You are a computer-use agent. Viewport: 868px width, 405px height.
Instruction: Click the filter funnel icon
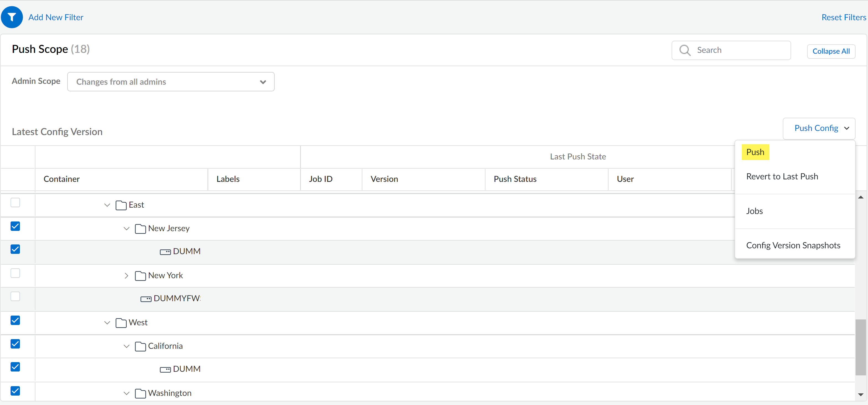[x=12, y=17]
